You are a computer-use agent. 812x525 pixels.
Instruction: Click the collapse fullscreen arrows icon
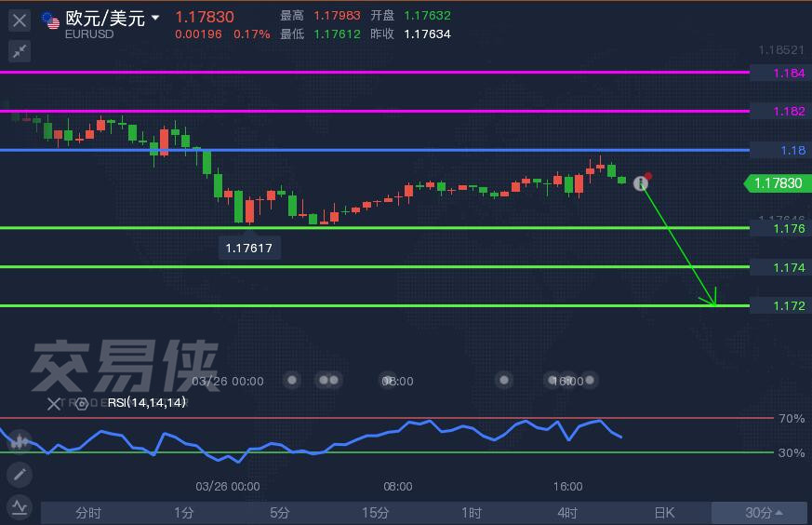[x=20, y=51]
